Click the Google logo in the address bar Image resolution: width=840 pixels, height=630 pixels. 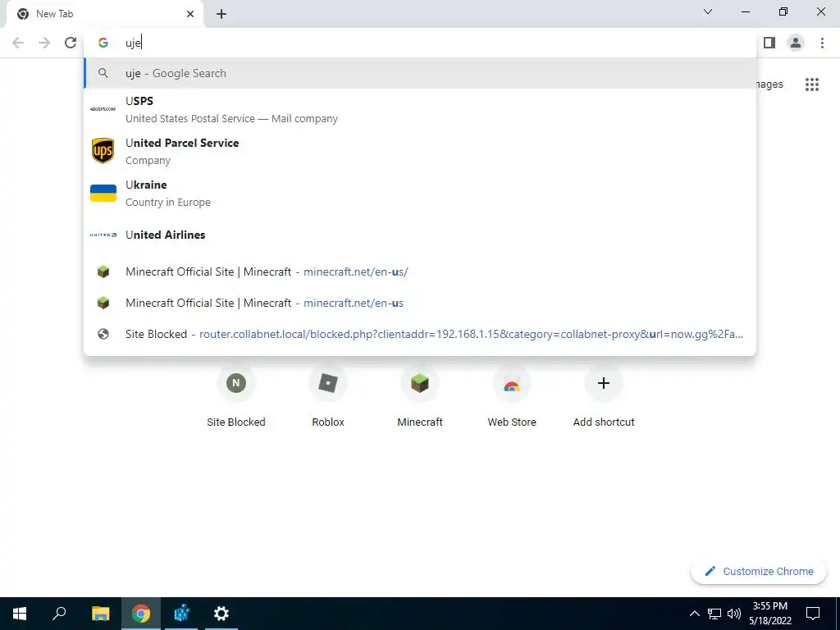pos(103,43)
